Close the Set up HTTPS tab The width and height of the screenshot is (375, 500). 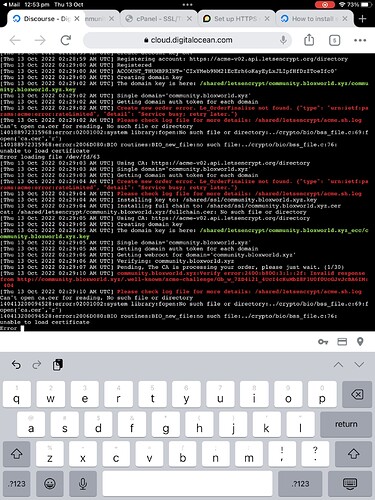pyautogui.click(x=267, y=19)
